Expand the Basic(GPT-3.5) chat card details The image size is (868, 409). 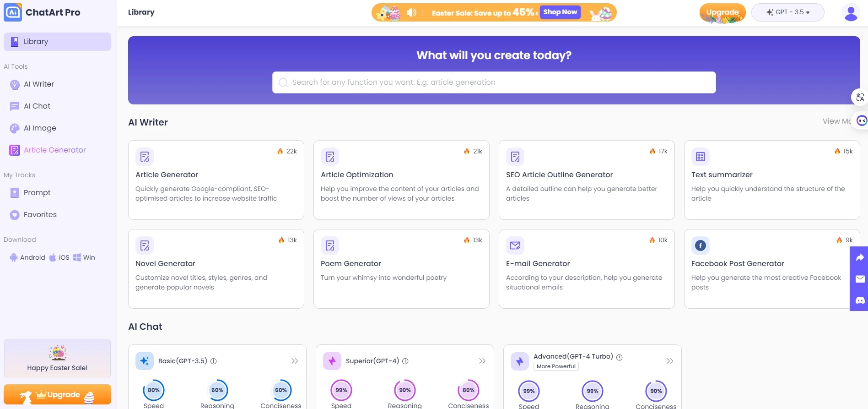295,361
